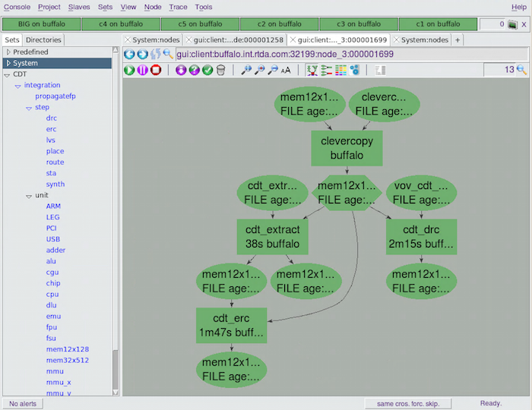Click the AA font size icon
Viewport: 532px width, 410px height.
(x=286, y=70)
